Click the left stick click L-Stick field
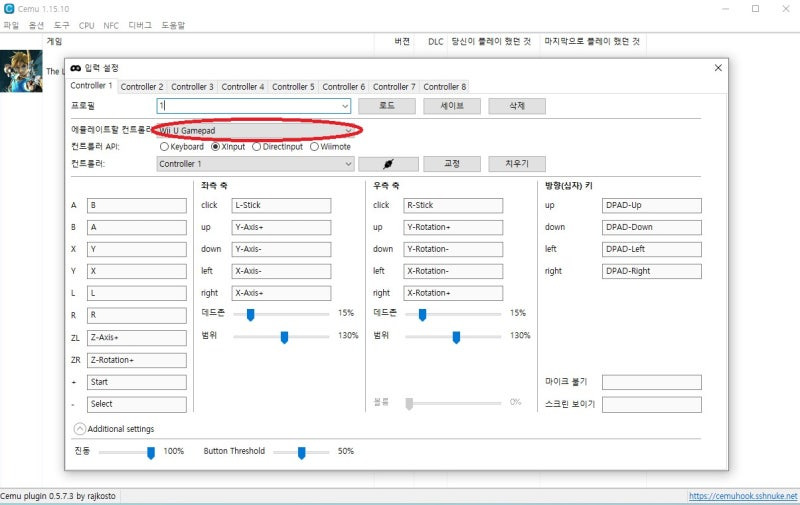Image resolution: width=800 pixels, height=505 pixels. pyautogui.click(x=281, y=206)
